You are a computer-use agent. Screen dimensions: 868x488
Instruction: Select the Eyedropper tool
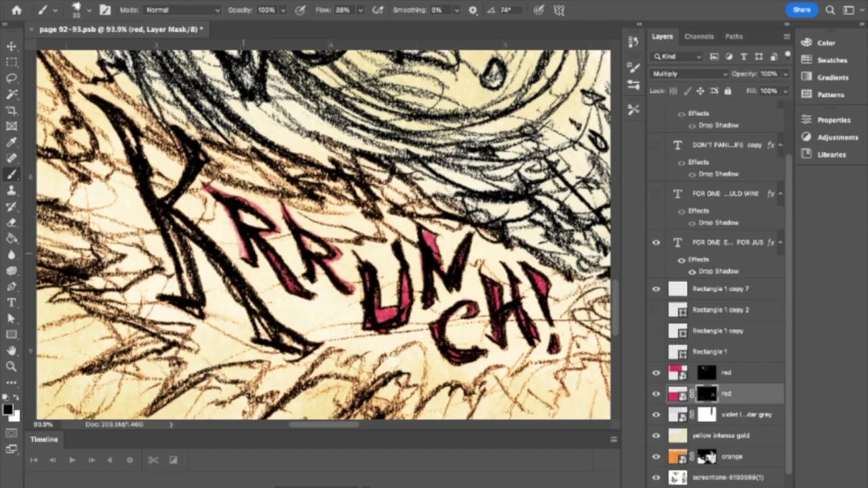click(x=12, y=142)
